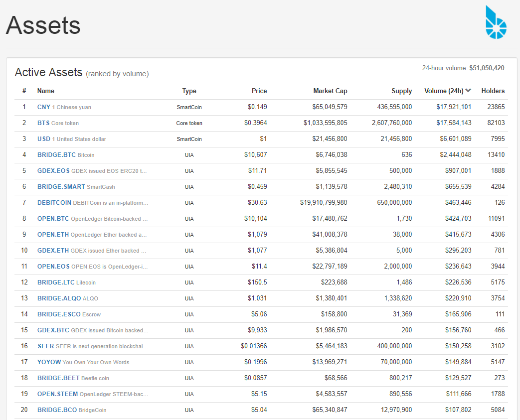520x420 pixels.
Task: Sort table by Market Cap header
Action: [x=330, y=91]
